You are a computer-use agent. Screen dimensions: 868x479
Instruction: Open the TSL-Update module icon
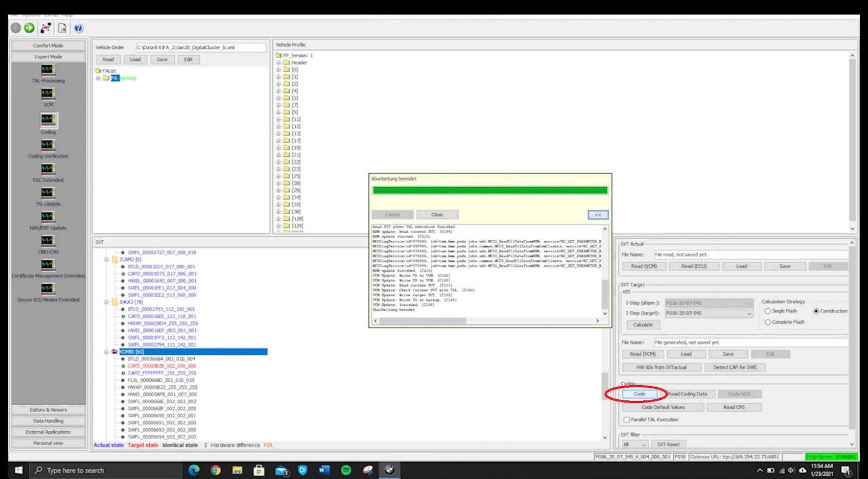48,193
